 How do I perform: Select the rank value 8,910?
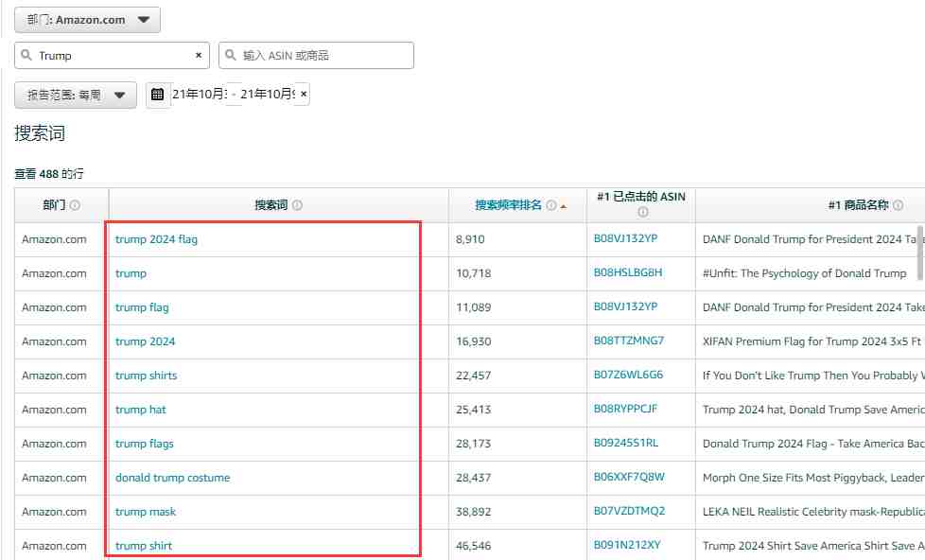[x=470, y=239]
